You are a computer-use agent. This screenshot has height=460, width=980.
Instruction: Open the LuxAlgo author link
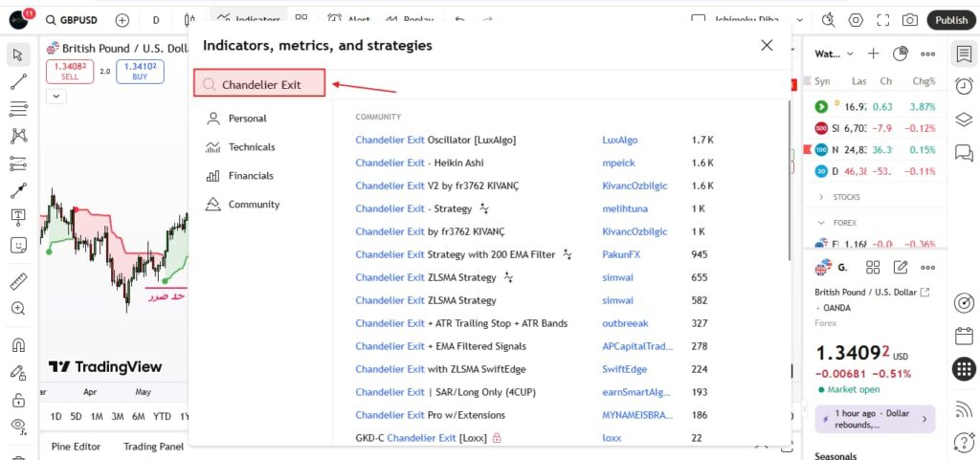pos(619,140)
